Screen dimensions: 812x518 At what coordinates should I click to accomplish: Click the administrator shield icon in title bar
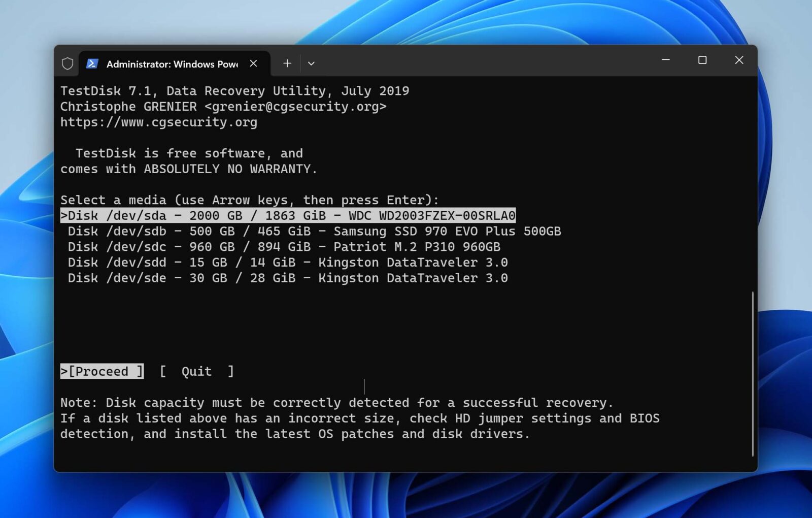pyautogui.click(x=66, y=63)
